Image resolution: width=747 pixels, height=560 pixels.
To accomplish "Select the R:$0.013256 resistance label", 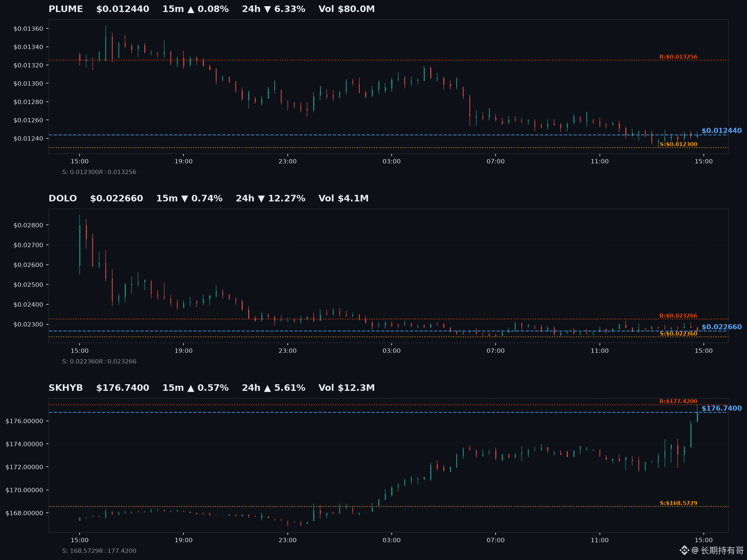I will coord(678,57).
